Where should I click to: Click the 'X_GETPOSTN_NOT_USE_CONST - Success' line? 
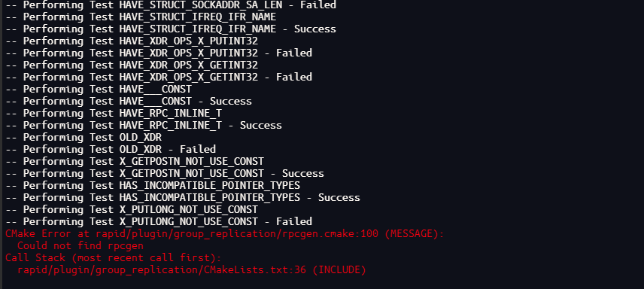(x=164, y=174)
